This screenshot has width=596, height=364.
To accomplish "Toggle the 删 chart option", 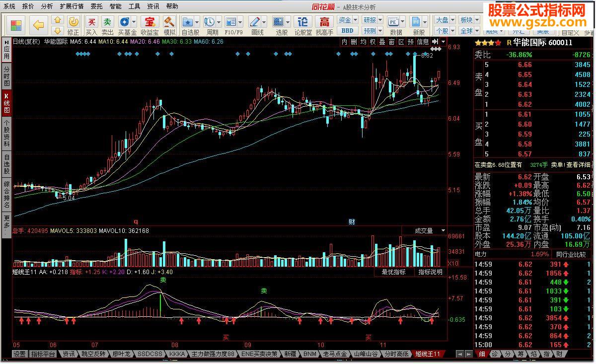I will click(x=354, y=42).
